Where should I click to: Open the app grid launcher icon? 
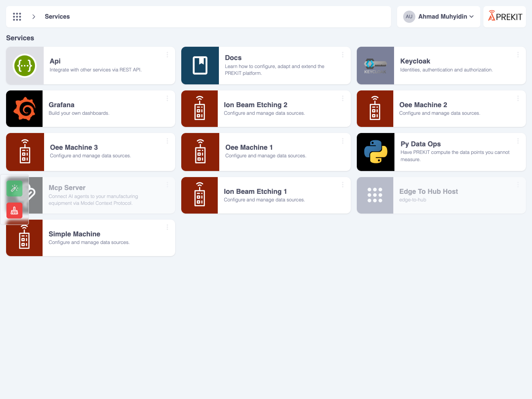17,17
